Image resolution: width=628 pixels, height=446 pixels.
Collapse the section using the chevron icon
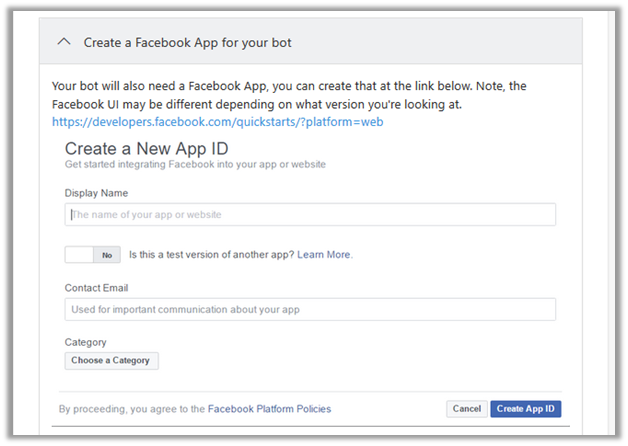(65, 42)
